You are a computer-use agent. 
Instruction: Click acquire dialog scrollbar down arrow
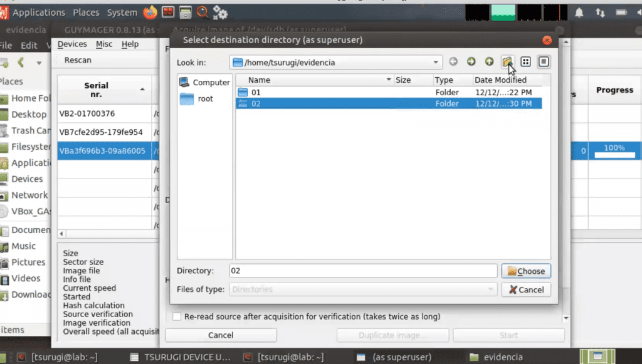click(x=566, y=318)
